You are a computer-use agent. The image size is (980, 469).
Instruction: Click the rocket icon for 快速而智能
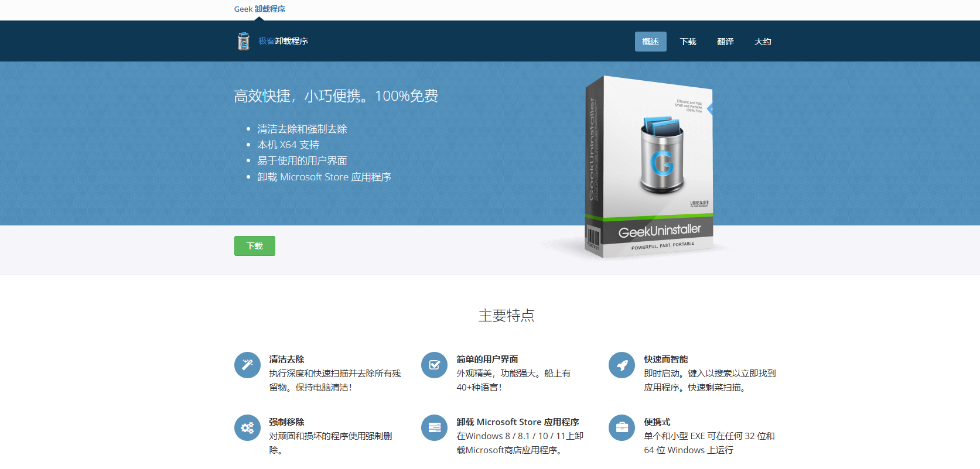pos(622,365)
